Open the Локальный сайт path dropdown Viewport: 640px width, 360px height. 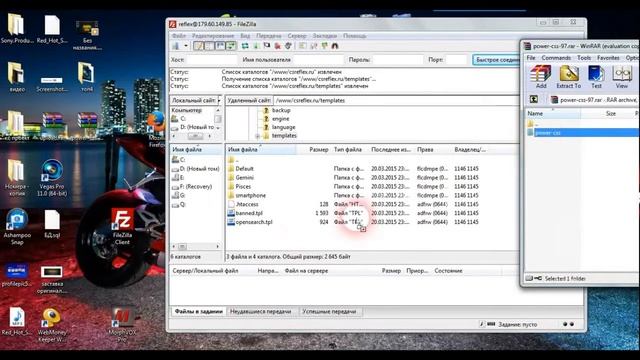click(x=219, y=100)
